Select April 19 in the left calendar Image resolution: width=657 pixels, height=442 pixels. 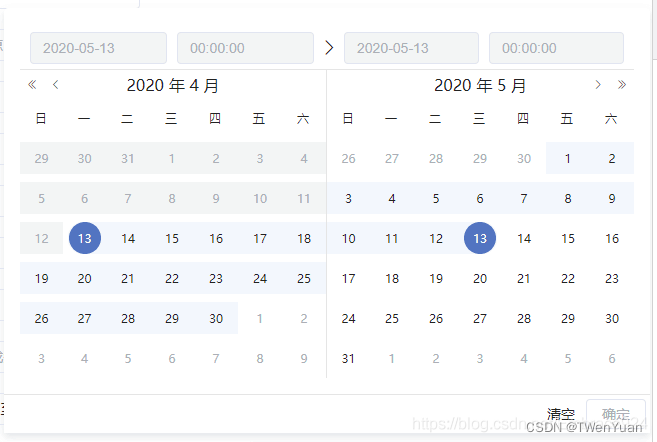41,278
